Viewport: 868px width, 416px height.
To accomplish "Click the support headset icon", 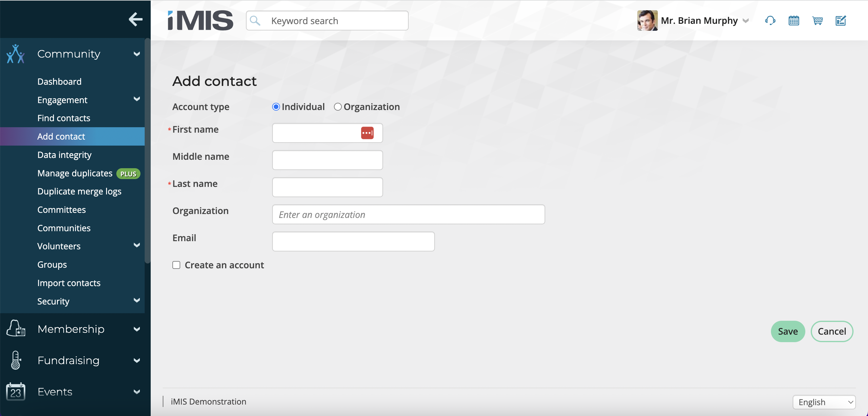I will (771, 21).
